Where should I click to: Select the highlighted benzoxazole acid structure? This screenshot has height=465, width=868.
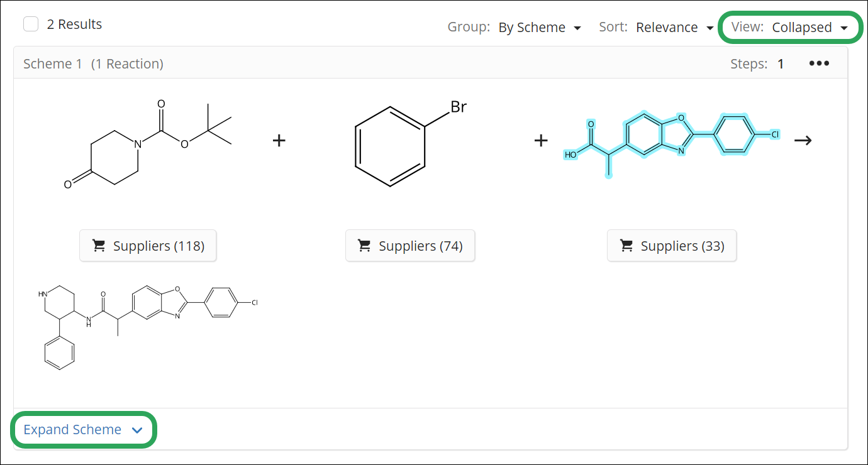tap(671, 140)
